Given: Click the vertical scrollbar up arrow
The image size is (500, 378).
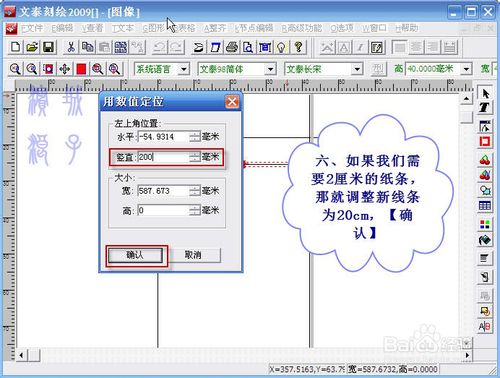Looking at the screenshot, I should coord(467,99).
